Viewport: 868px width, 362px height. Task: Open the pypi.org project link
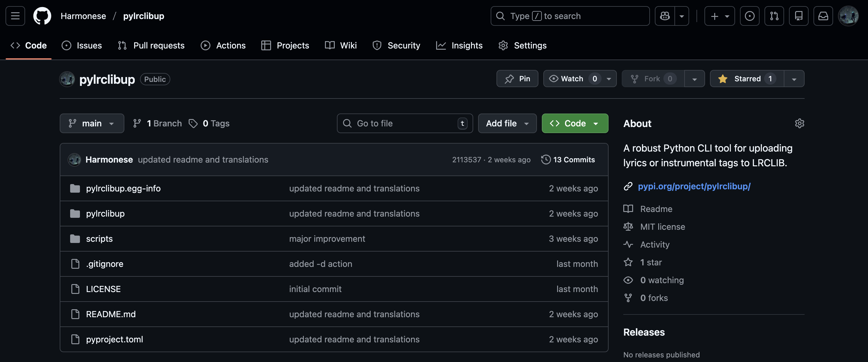click(x=694, y=186)
